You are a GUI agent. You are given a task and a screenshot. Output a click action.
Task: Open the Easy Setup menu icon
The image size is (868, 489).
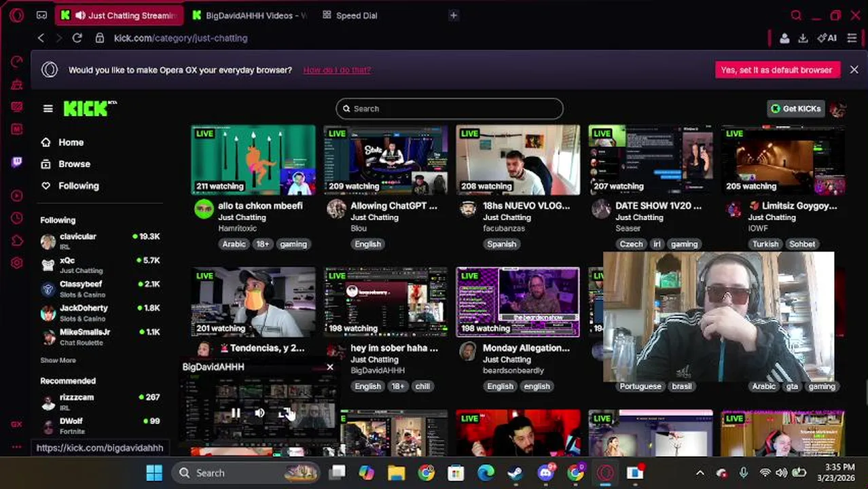852,38
